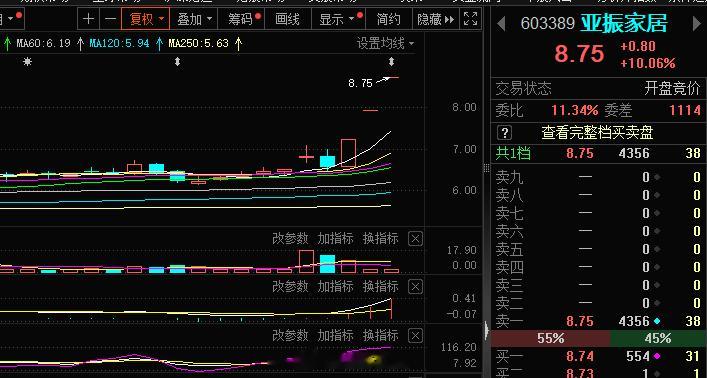Click the 8.75 price label on chart
Image resolution: width=707 pixels, height=378 pixels.
pos(360,83)
